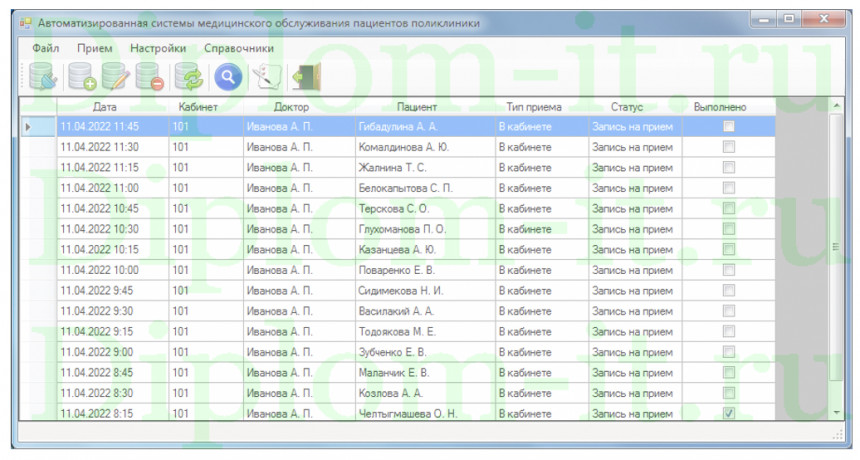
Task: Select date cell 11.04.2022 10:45
Action: pos(112,208)
